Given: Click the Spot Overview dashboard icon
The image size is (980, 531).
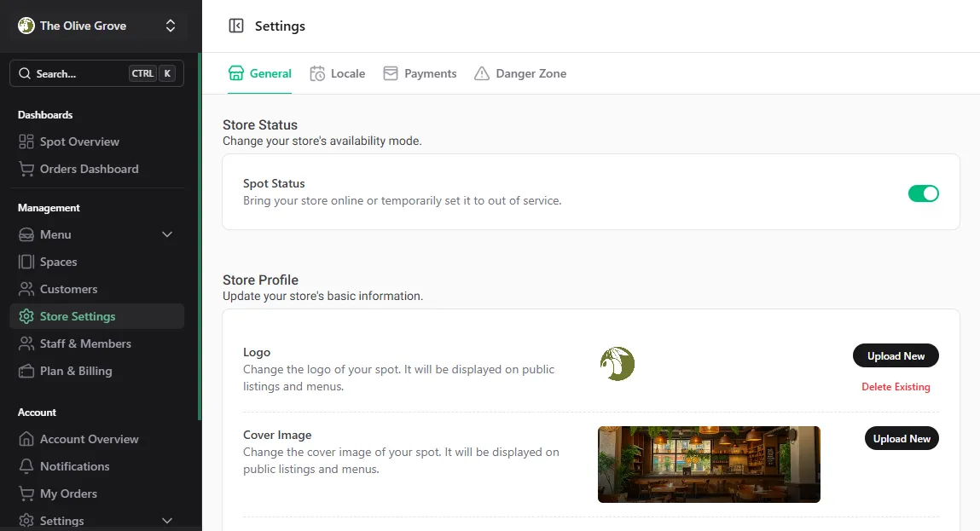Looking at the screenshot, I should (26, 141).
